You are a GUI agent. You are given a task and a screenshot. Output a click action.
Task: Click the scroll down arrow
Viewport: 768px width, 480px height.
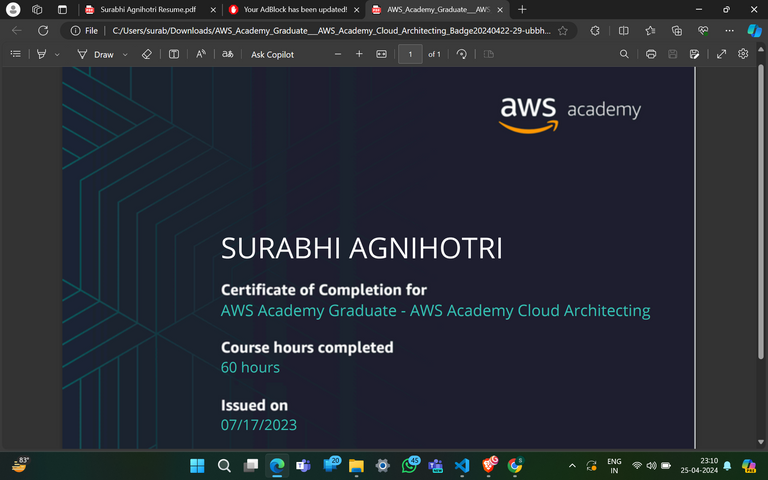(x=761, y=442)
